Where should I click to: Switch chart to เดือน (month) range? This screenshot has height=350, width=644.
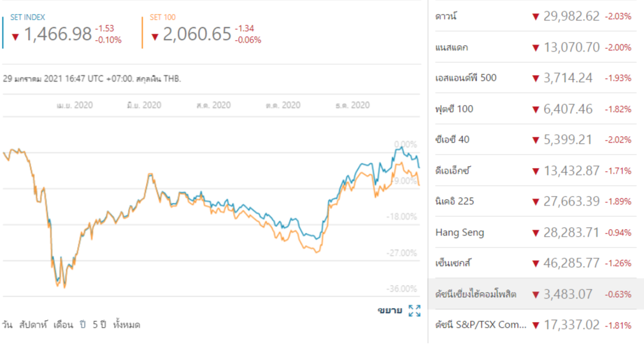coord(64,325)
